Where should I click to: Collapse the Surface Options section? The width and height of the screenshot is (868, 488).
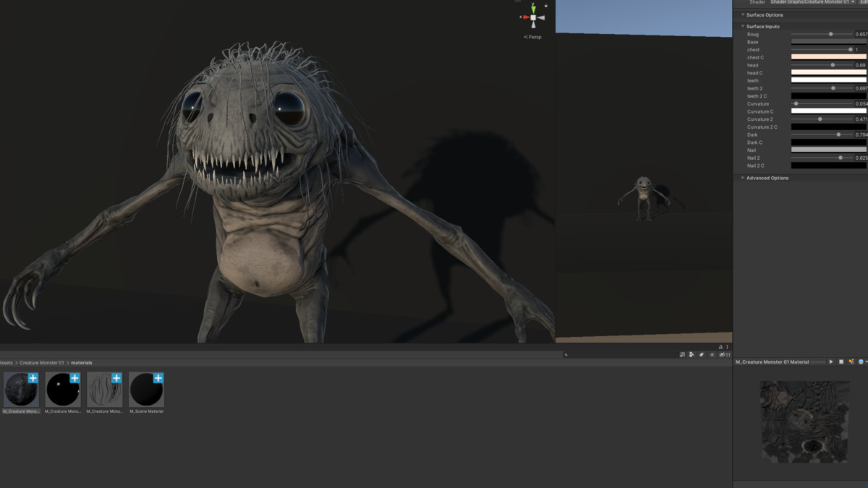coord(743,14)
